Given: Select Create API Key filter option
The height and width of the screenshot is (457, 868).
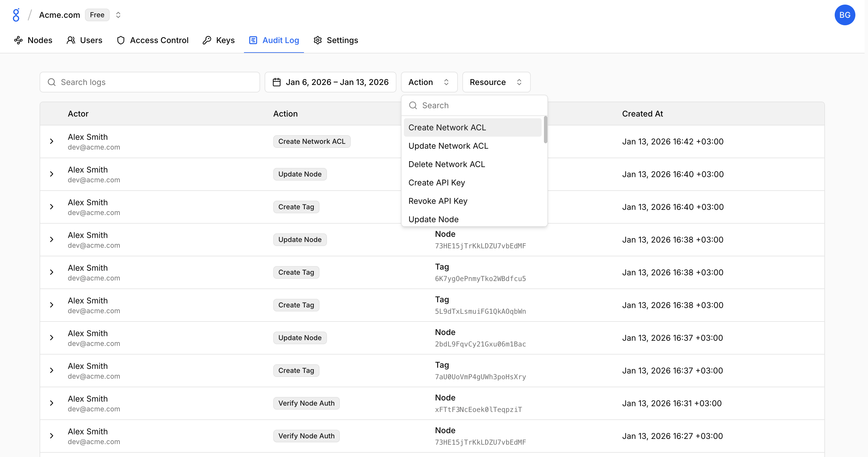Looking at the screenshot, I should 436,183.
